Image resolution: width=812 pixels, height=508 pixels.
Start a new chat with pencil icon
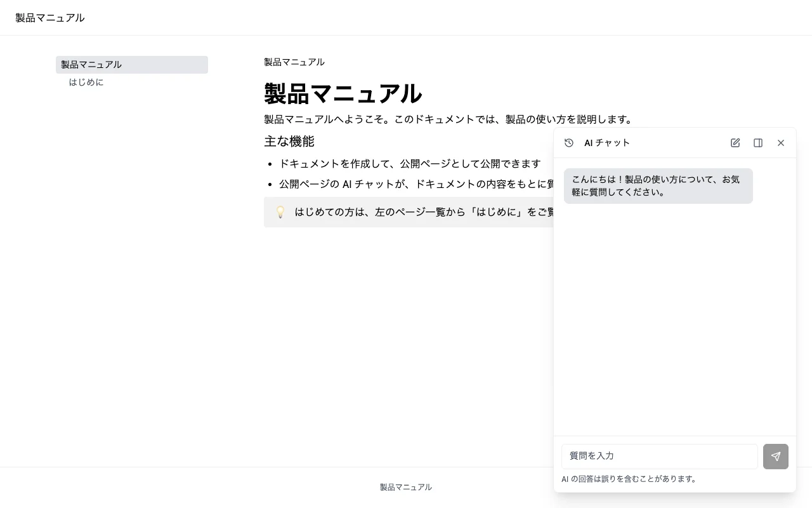point(735,143)
